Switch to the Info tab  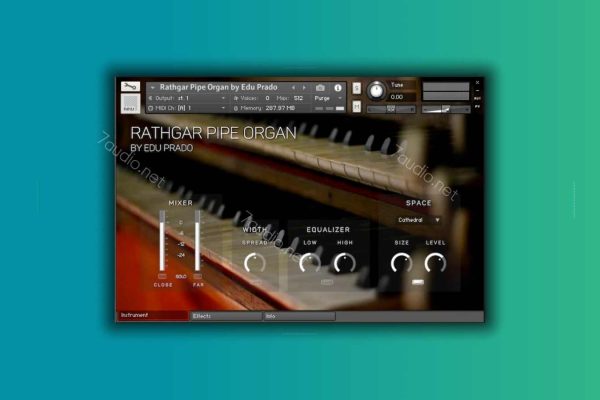(299, 316)
